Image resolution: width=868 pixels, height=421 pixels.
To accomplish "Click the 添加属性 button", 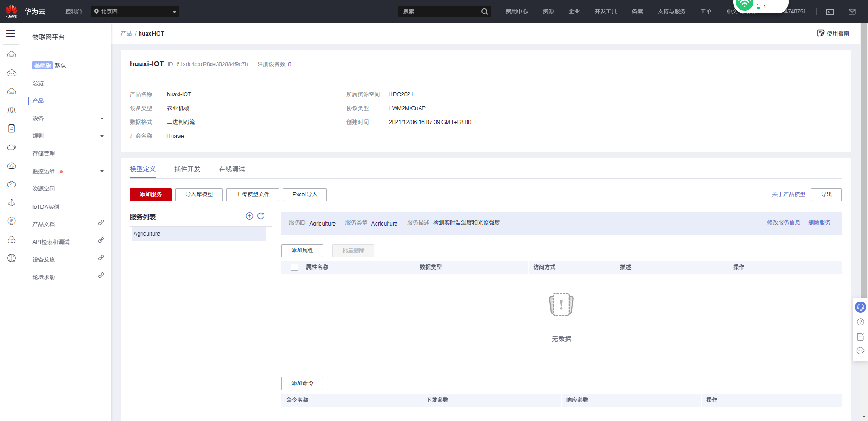I will [x=302, y=251].
